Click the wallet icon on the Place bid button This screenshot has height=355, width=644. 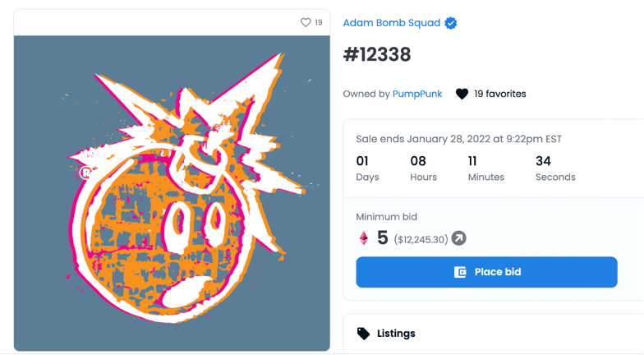[x=461, y=272]
